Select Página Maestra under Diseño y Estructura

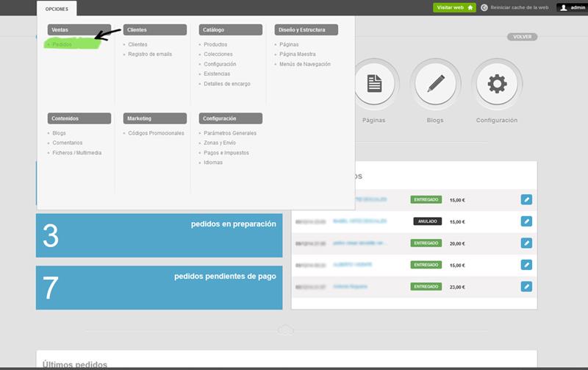coord(298,54)
